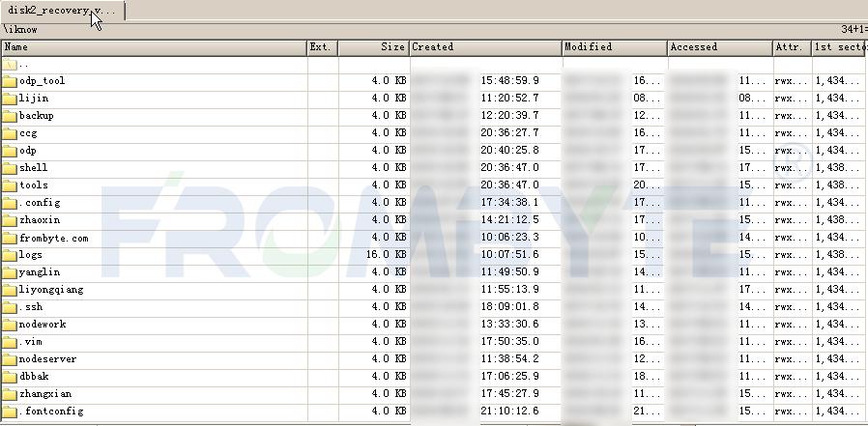Screen dimensions: 868x426
Task: Select the liyongqiang folder icon
Action: click(10, 290)
